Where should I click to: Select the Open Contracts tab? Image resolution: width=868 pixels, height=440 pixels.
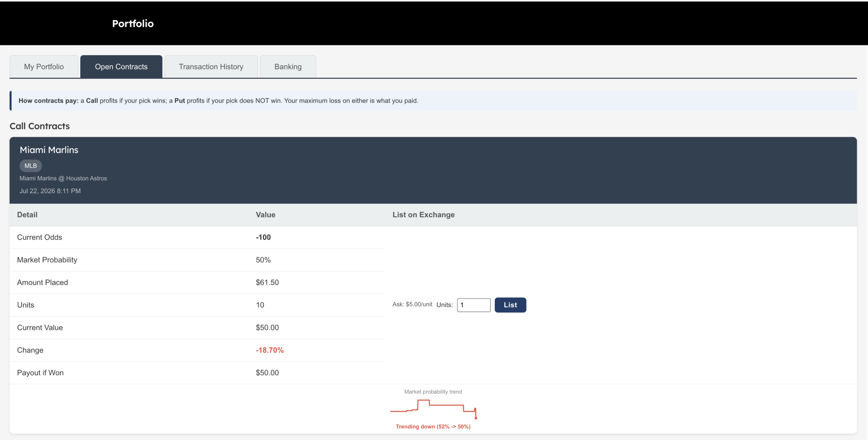point(121,67)
